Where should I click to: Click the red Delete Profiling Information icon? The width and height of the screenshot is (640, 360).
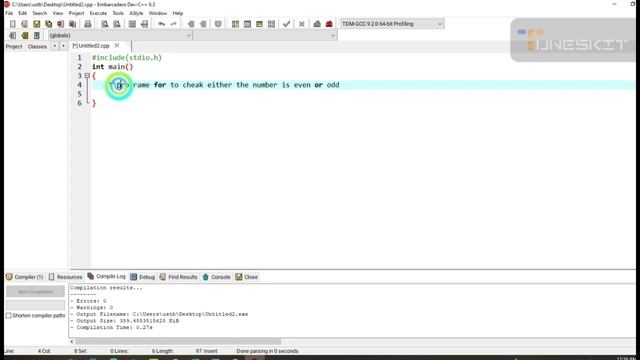329,24
